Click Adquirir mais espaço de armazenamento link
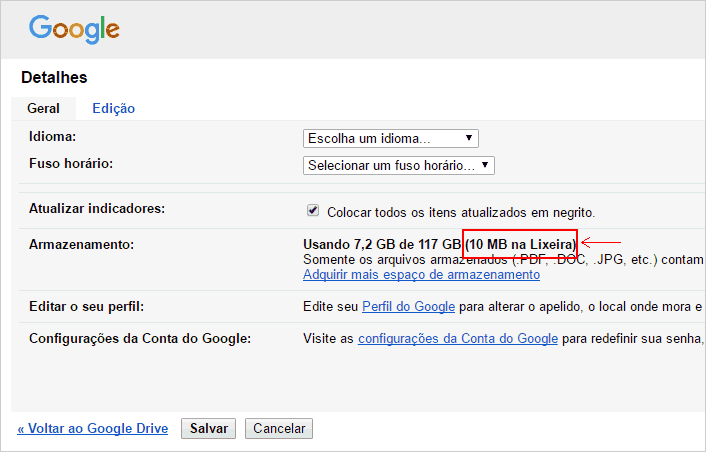This screenshot has width=706, height=452. (x=421, y=275)
